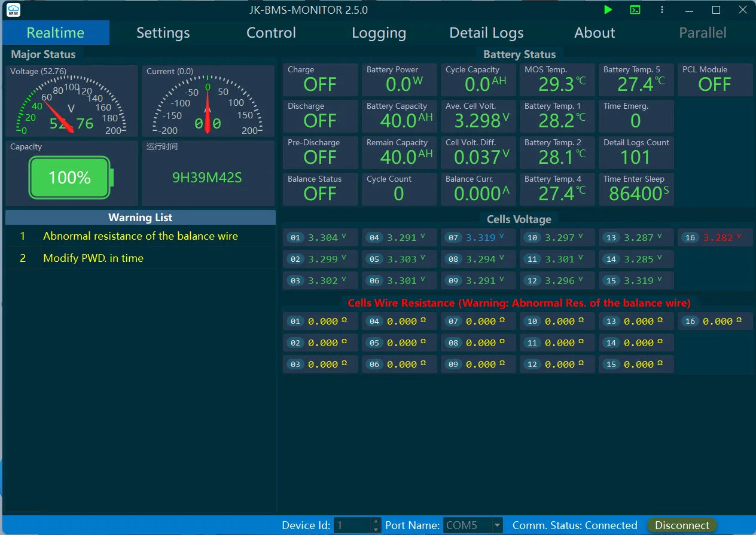Increase Device Id with the up arrow
Image resolution: width=756 pixels, height=535 pixels.
[376, 522]
